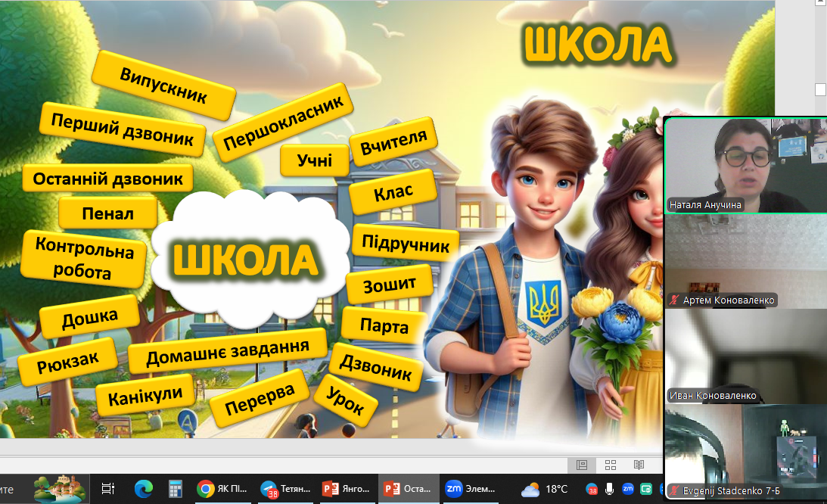Click the muted microphone icon beside Артем Коноваленко
This screenshot has width=827, height=504.
674,300
